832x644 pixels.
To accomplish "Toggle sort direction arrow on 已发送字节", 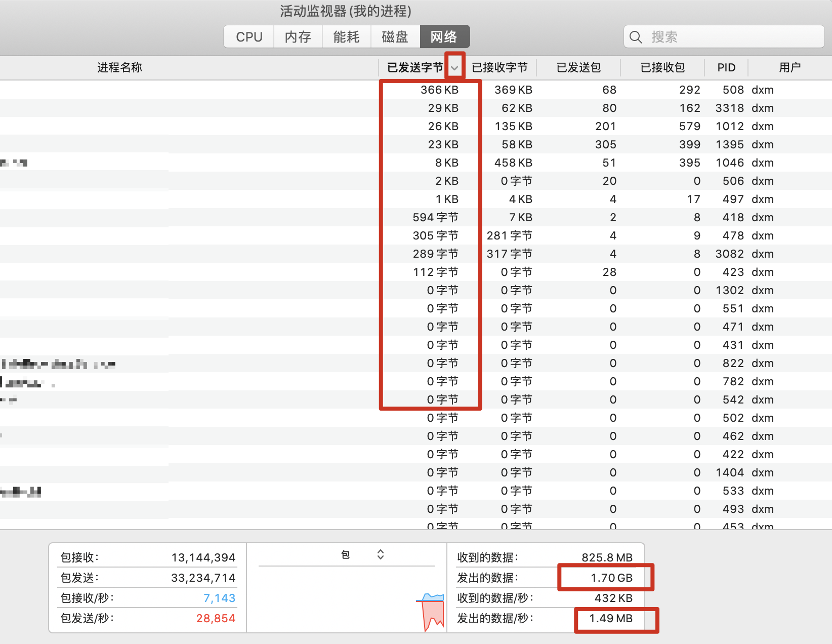I will [454, 68].
